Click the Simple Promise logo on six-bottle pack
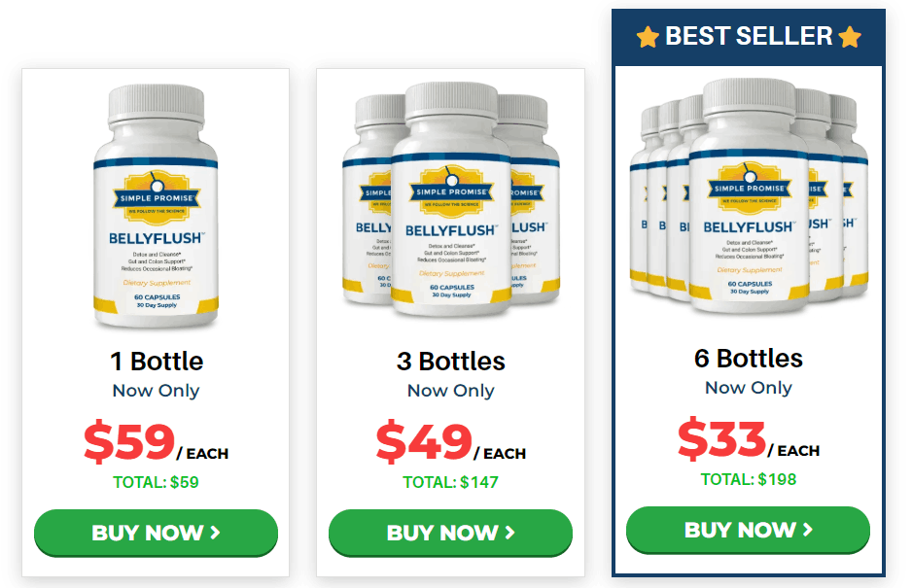912x588 pixels. pos(749,188)
